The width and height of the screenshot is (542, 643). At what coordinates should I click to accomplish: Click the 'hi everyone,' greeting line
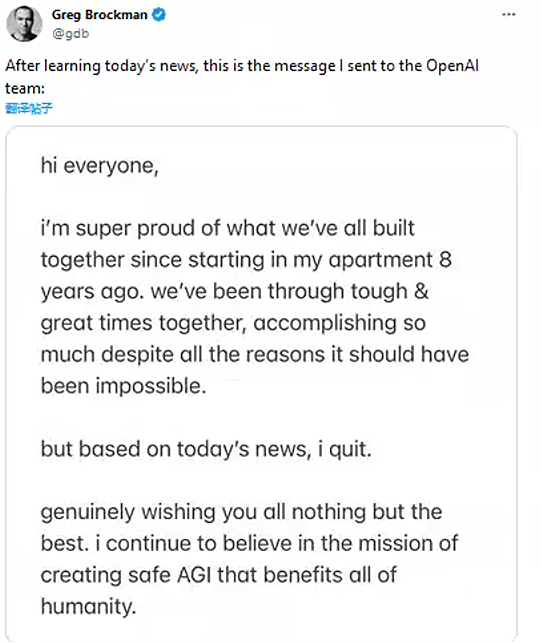[x=99, y=166]
